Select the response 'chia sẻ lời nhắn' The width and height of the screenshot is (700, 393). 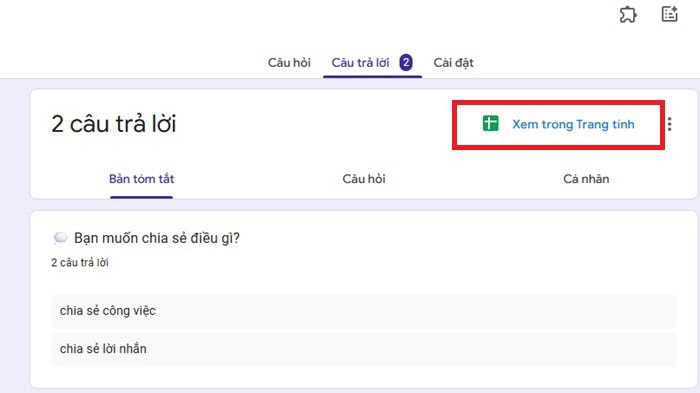click(363, 349)
